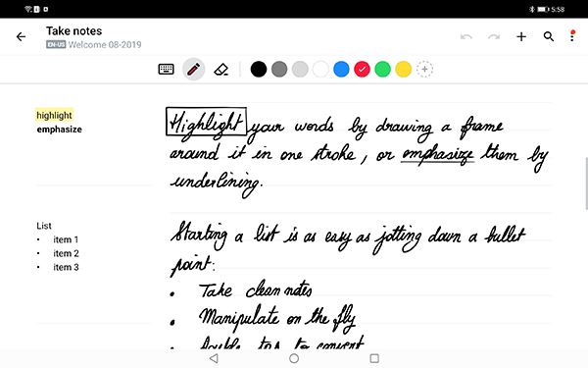Add a new page with plus icon
This screenshot has width=588, height=368.
click(x=521, y=37)
